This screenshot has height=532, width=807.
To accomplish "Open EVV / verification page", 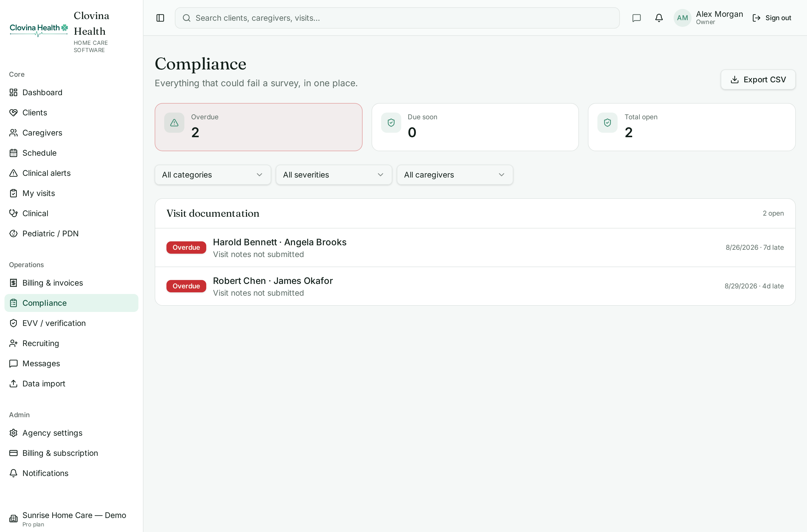I will (71, 323).
